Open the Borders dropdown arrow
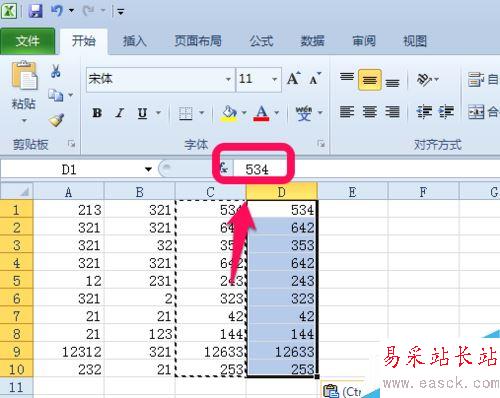The image size is (500, 398). [x=202, y=113]
